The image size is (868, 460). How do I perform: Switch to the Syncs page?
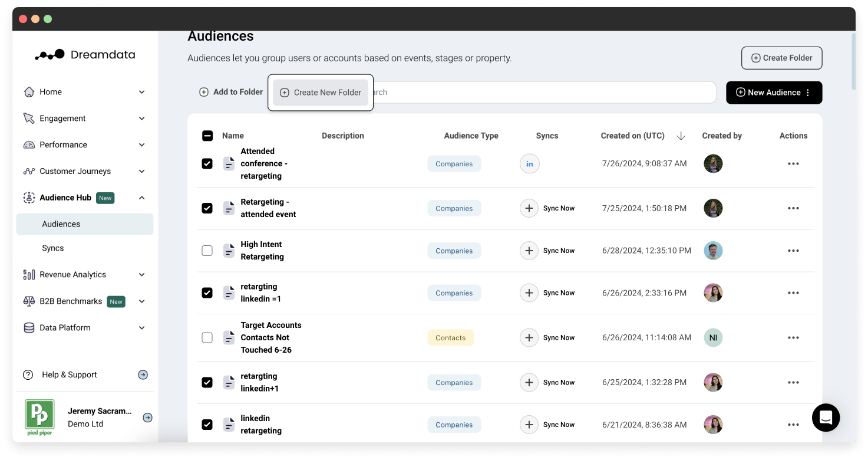(x=52, y=248)
